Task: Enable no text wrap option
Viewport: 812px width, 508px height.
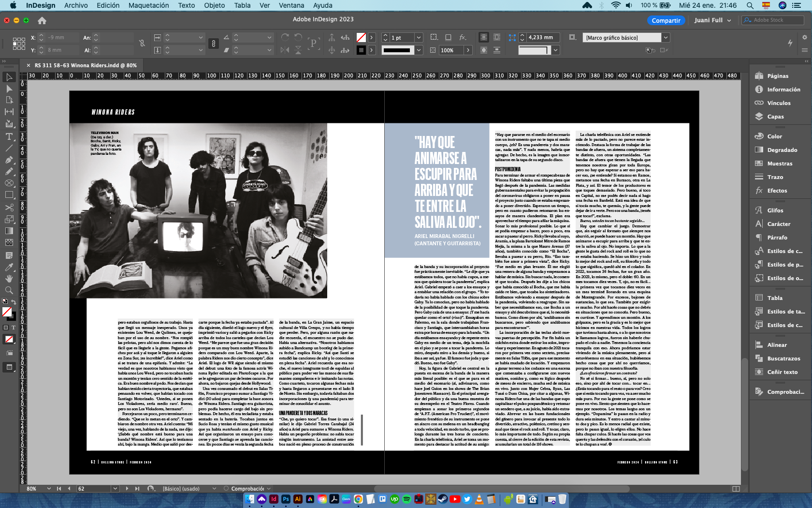Action: (x=484, y=37)
